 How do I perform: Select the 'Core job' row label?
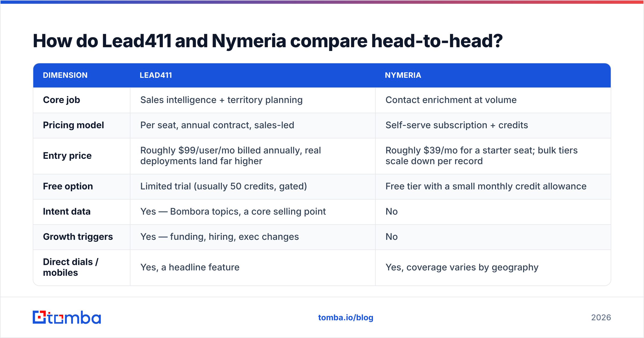(61, 100)
